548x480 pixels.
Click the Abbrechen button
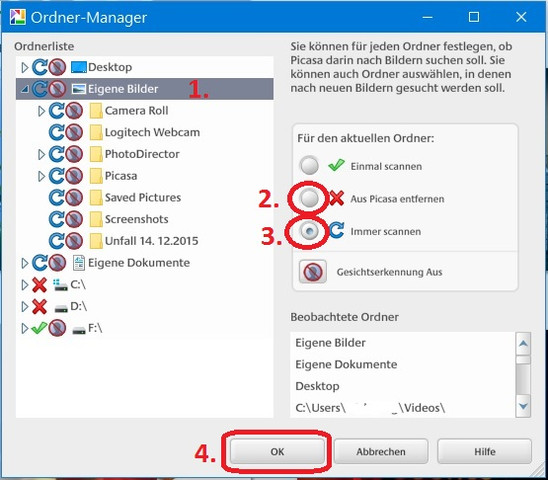click(x=381, y=451)
